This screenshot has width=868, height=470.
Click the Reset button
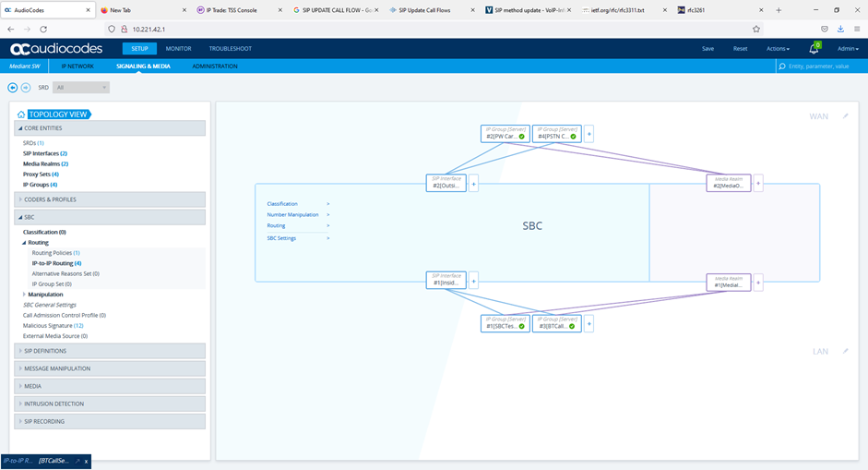point(740,49)
